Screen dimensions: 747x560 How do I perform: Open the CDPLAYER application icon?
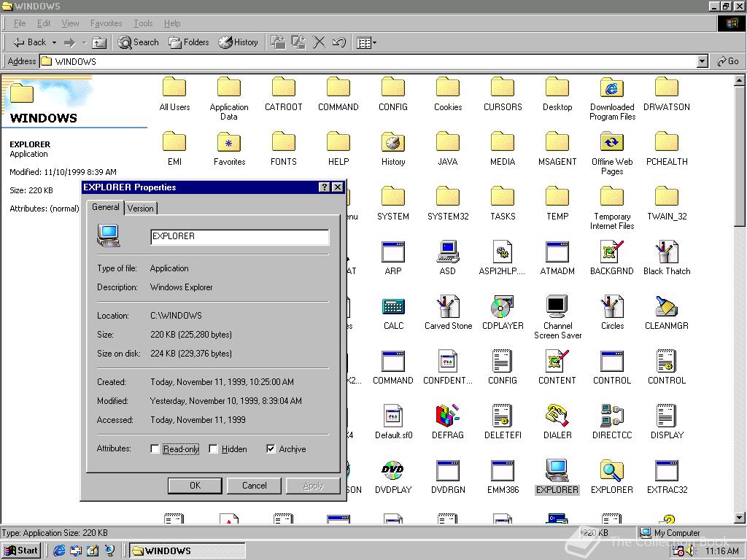coord(502,306)
